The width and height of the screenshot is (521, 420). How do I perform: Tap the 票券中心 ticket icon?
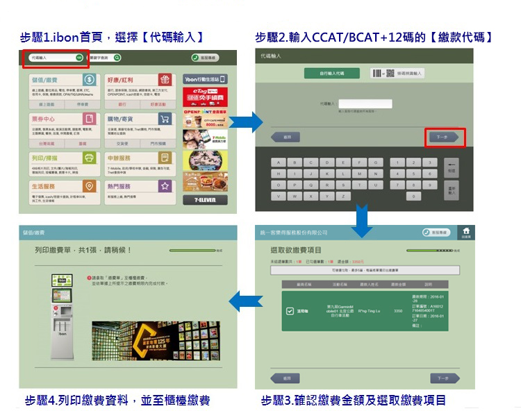point(90,119)
